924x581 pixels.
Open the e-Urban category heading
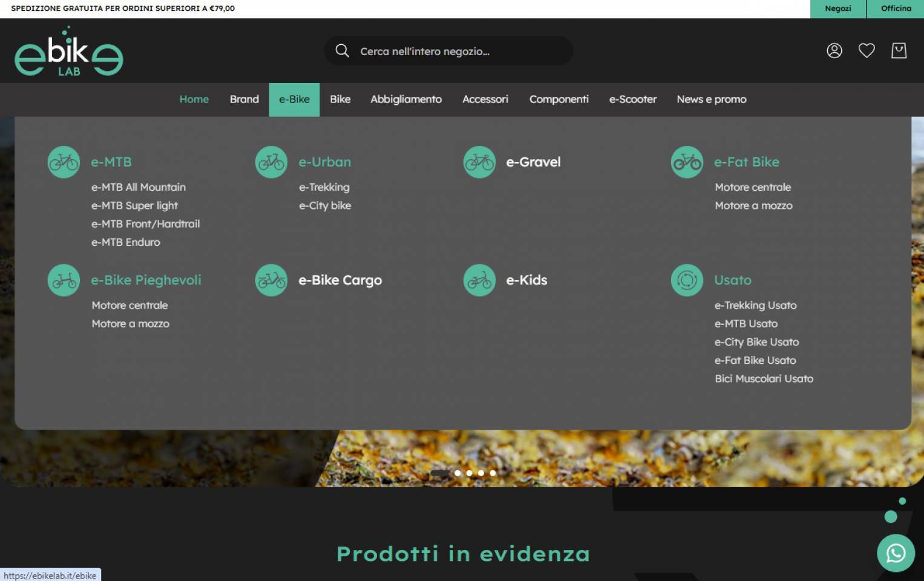coord(325,162)
